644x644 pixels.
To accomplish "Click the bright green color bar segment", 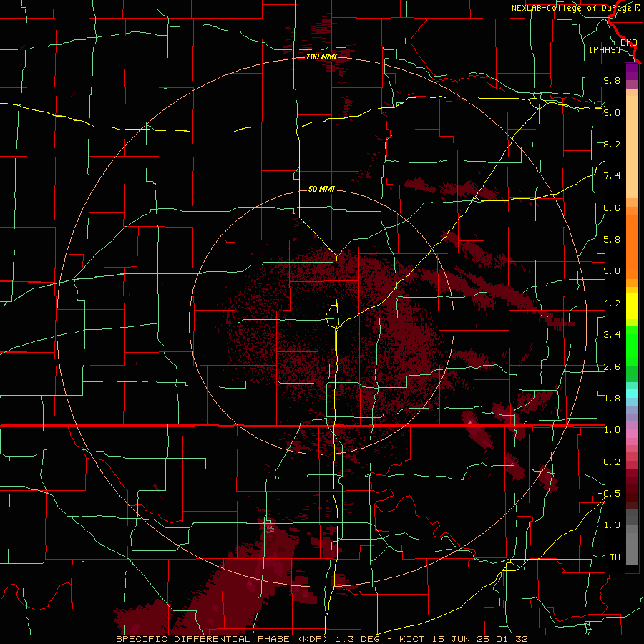I will tap(632, 345).
